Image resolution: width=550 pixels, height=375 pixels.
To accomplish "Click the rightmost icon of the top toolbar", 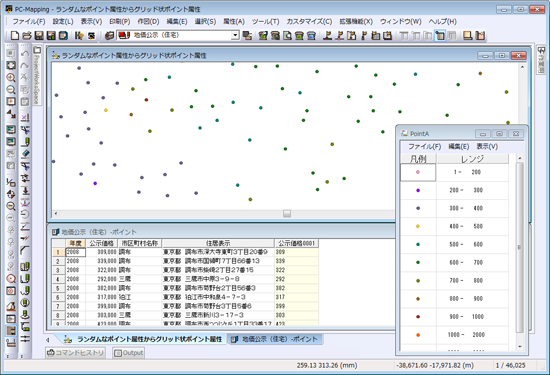I will coord(480,35).
